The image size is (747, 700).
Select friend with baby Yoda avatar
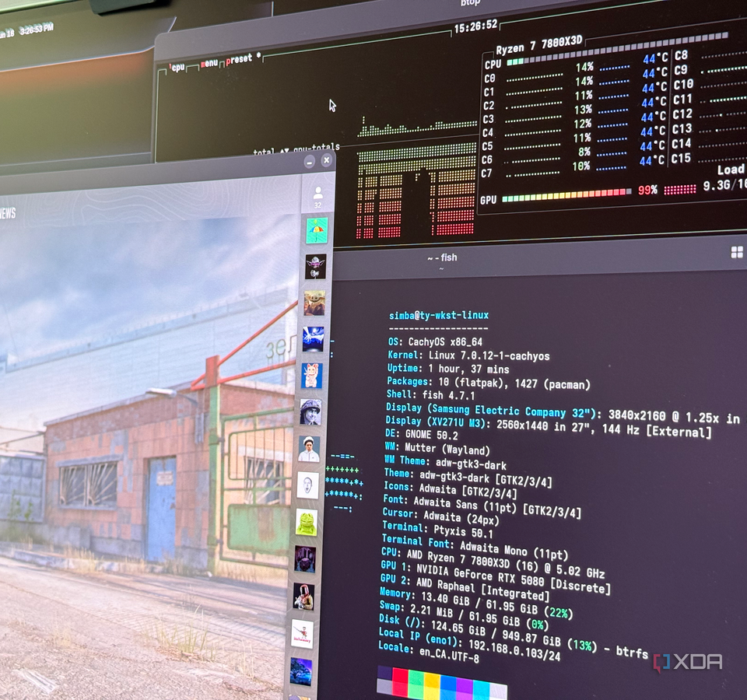pos(314,303)
